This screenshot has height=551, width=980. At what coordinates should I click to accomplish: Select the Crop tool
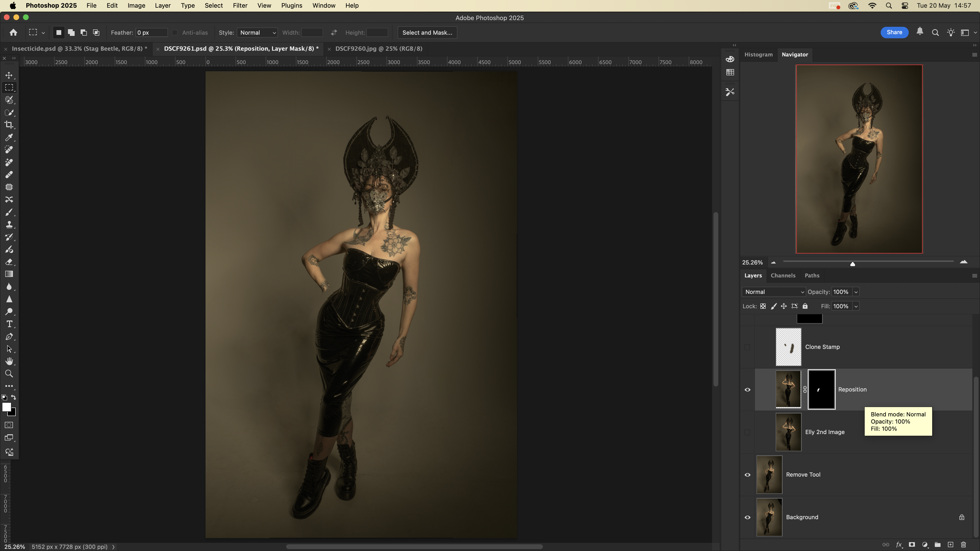coord(9,125)
